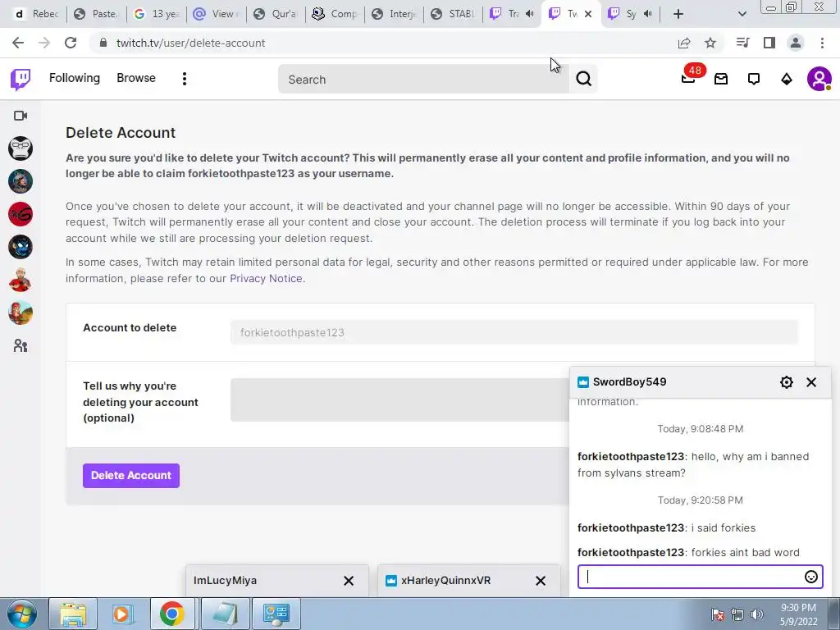Click the clock showing 9:30 PM
The width and height of the screenshot is (840, 630).
798,608
